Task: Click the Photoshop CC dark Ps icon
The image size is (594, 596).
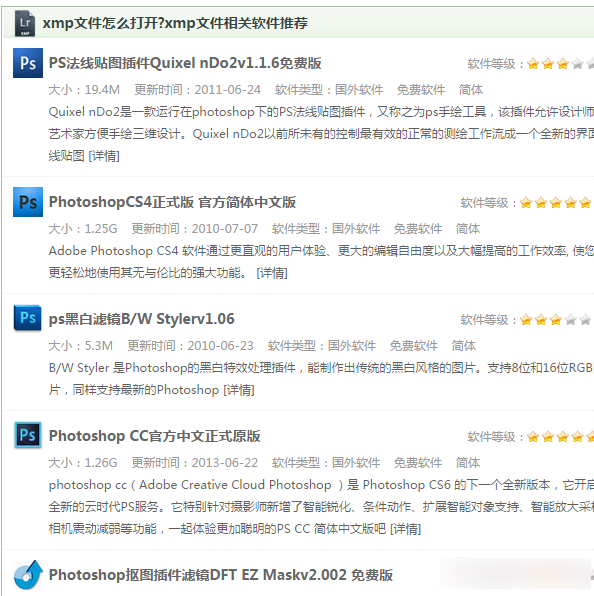Action: pyautogui.click(x=28, y=434)
